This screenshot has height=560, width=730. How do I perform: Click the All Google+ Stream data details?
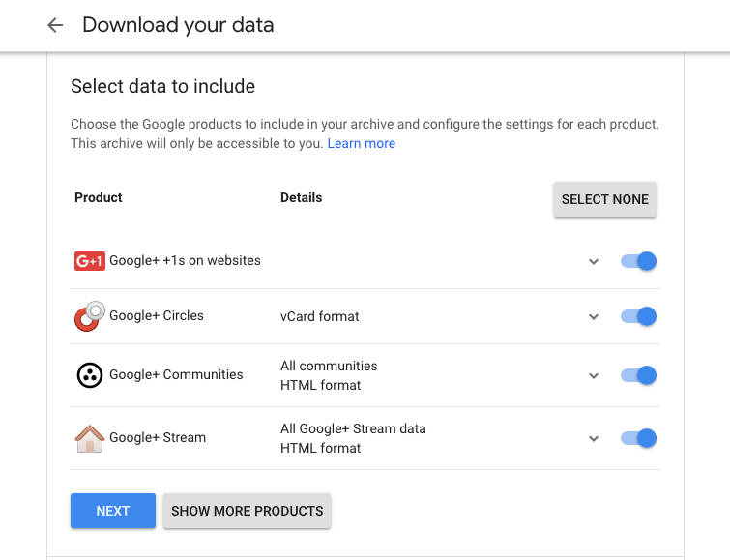coord(353,428)
